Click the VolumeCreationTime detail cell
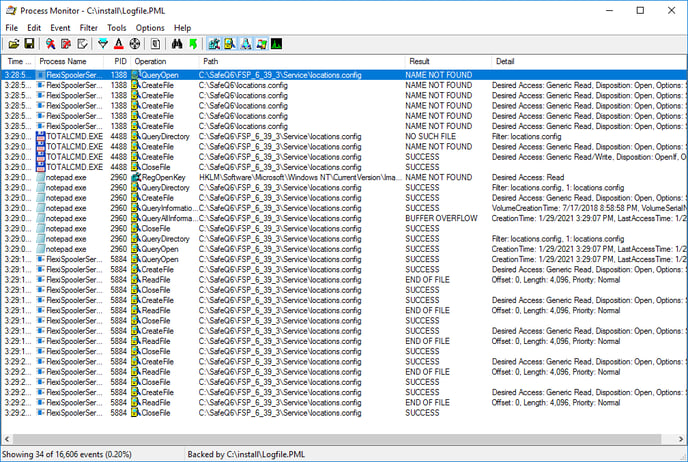Viewport: 688px width, 462px height. click(589, 208)
